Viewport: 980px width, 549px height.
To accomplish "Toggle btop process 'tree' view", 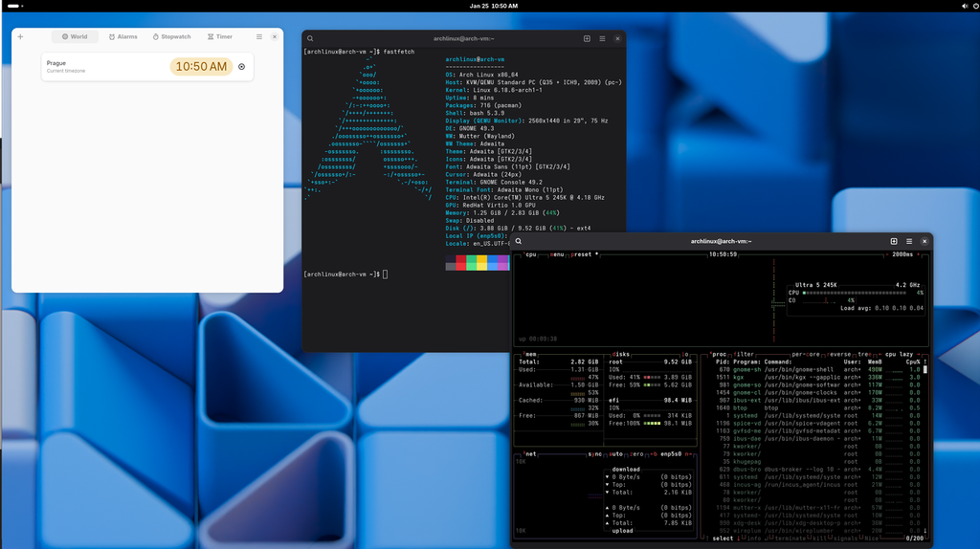I will pyautogui.click(x=864, y=354).
